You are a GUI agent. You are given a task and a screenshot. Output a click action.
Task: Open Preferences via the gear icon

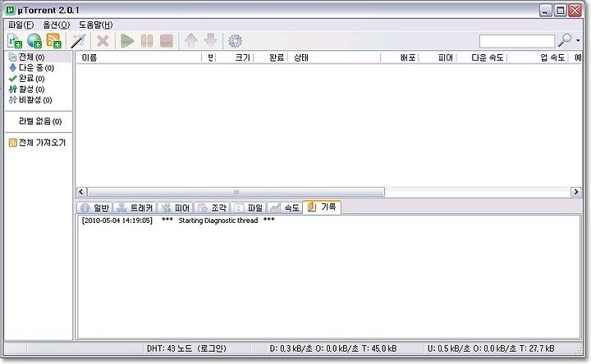[235, 41]
